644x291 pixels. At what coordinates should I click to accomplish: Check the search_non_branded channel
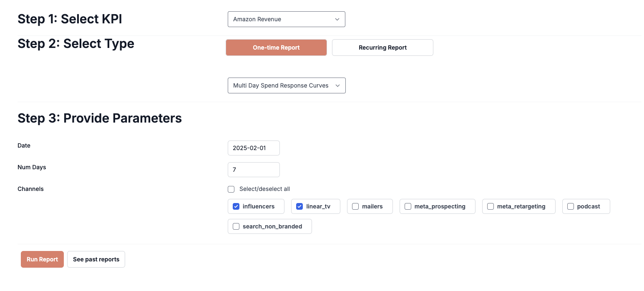pyautogui.click(x=236, y=226)
